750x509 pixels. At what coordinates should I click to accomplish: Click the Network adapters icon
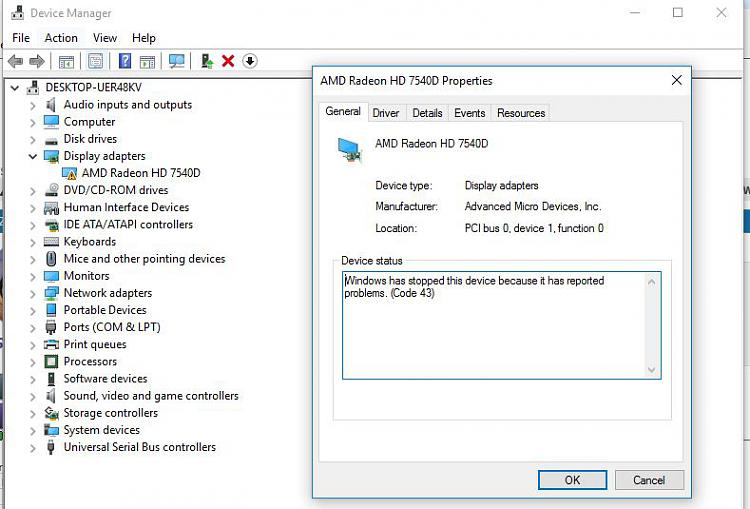point(51,293)
